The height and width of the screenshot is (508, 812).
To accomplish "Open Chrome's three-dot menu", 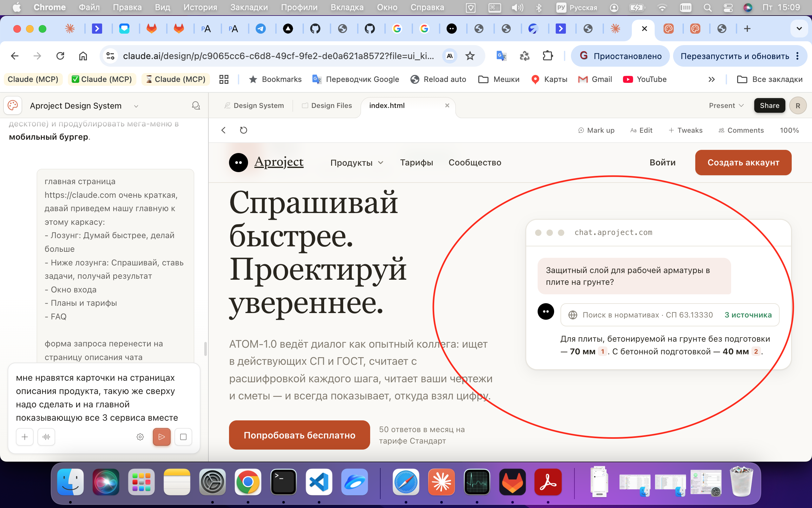I will point(798,56).
